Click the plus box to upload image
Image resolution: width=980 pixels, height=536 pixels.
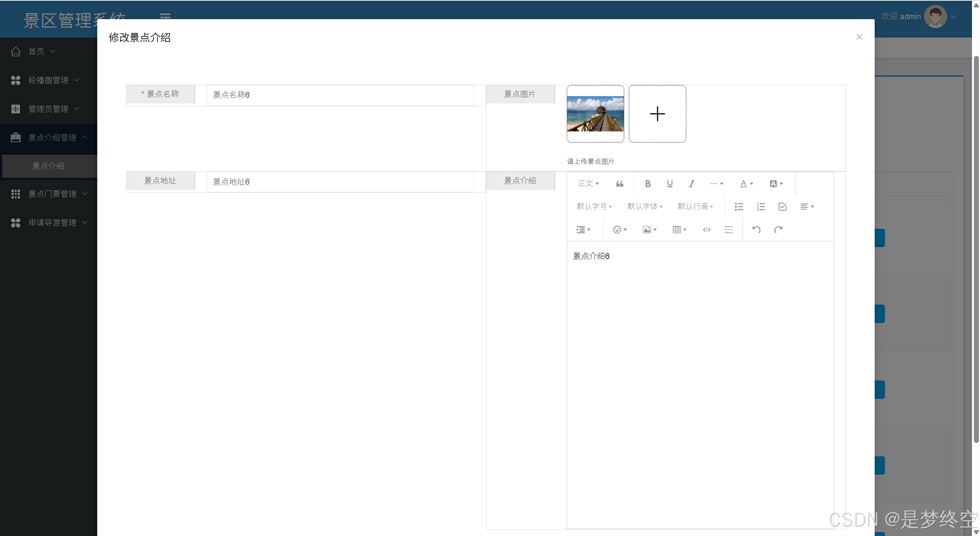tap(657, 114)
